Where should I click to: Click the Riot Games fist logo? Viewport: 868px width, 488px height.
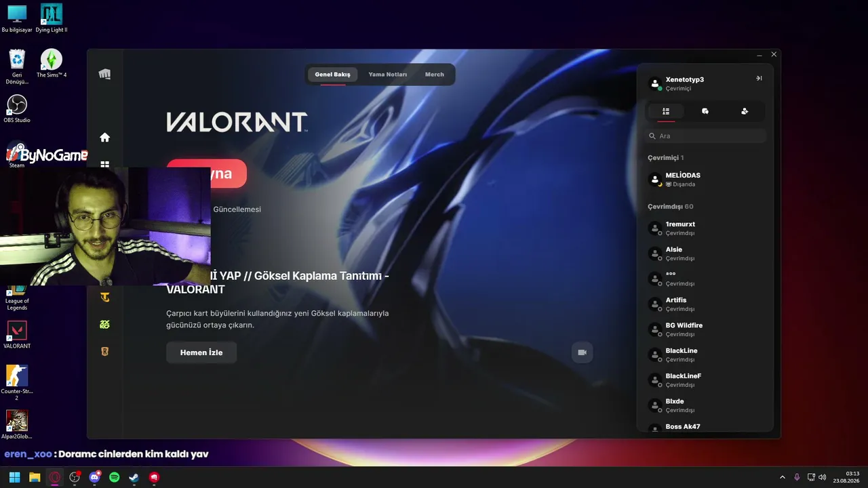104,74
